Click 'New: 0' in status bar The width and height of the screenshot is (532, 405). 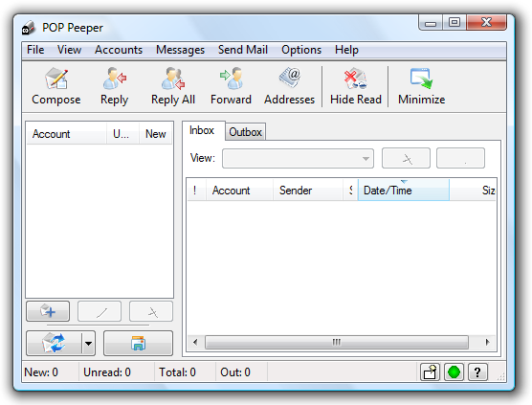coord(41,372)
